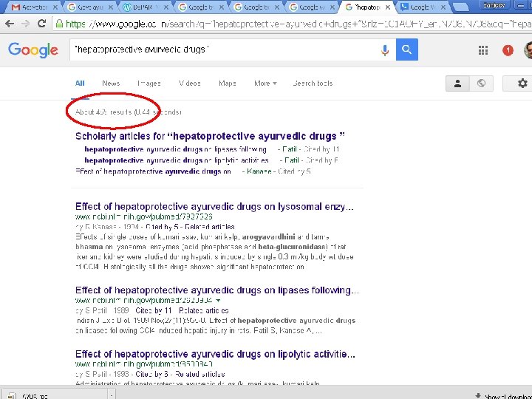Close the Gmail browser tab
The image size is (532, 399).
(55, 7)
